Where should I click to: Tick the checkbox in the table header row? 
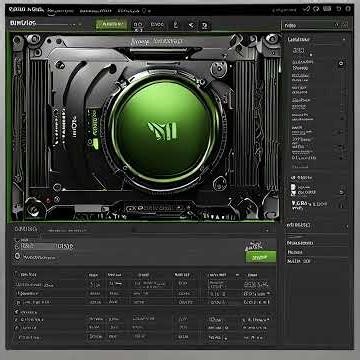(17, 274)
